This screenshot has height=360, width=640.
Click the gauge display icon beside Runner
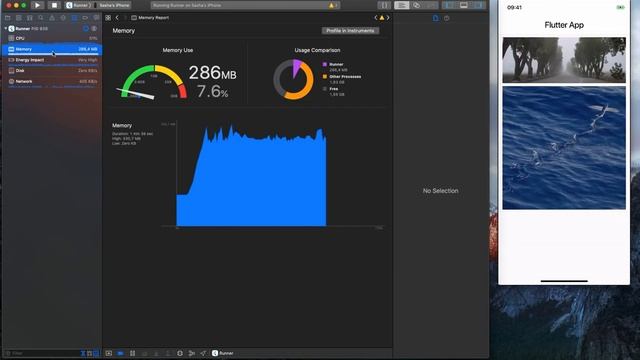(x=94, y=29)
